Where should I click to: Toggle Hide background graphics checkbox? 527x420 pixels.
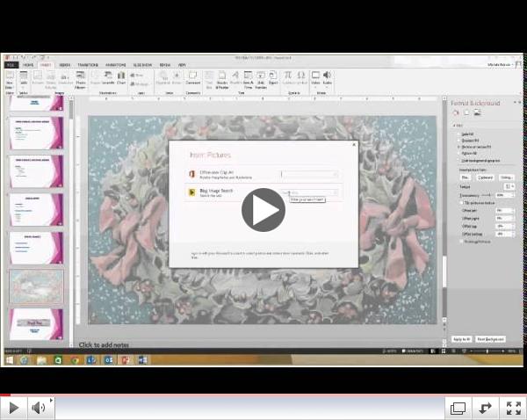point(479,161)
